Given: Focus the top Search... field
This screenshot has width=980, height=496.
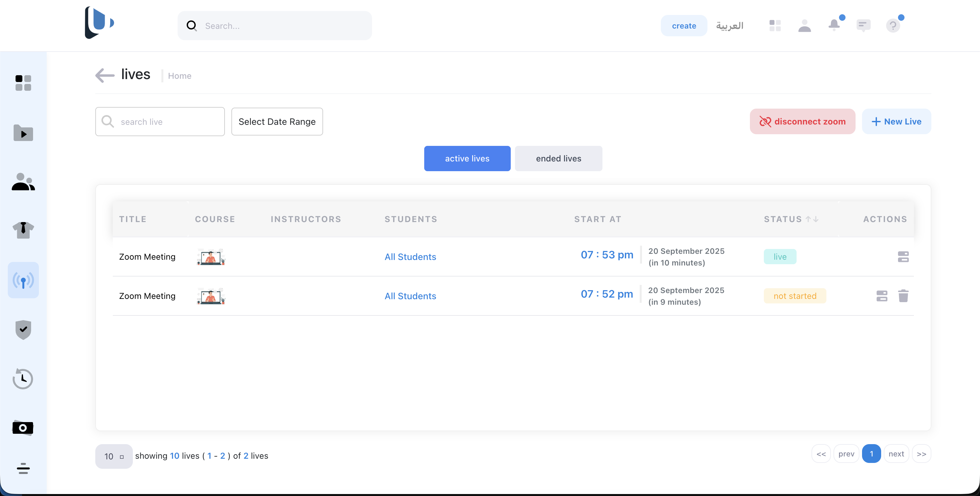Looking at the screenshot, I should 275,26.
